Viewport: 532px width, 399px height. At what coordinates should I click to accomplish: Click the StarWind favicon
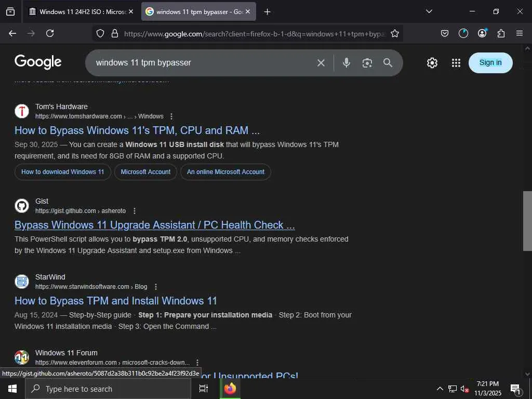tap(22, 282)
